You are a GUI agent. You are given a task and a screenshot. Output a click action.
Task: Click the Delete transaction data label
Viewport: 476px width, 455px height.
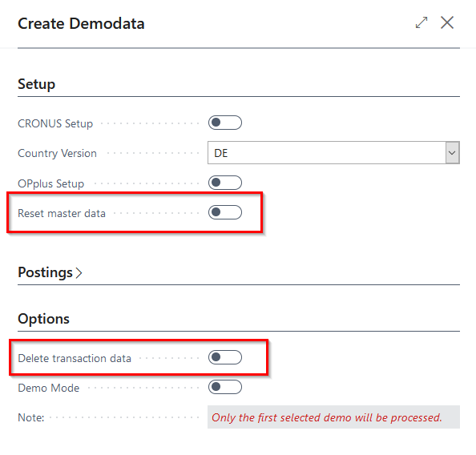coord(75,358)
